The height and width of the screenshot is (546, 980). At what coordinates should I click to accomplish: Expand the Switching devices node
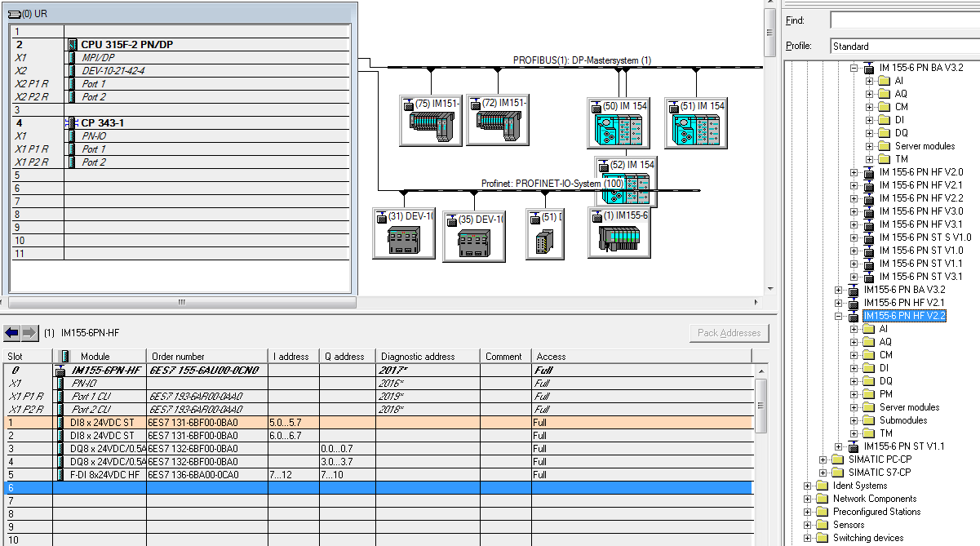[x=808, y=538]
